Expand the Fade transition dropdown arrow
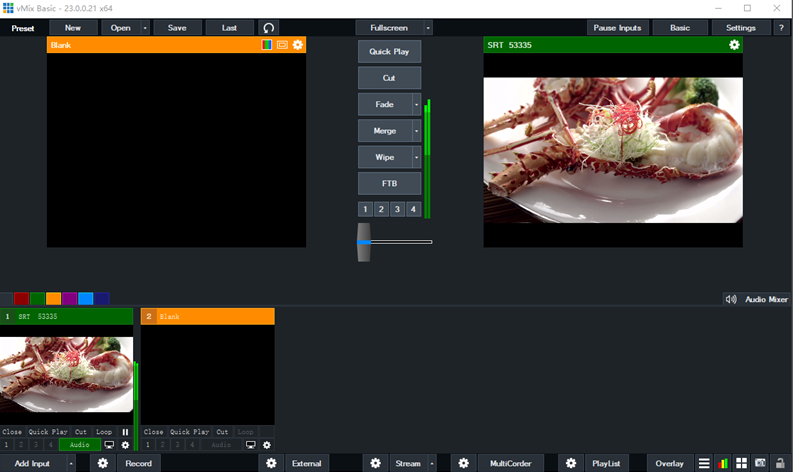793x472 pixels. click(417, 105)
